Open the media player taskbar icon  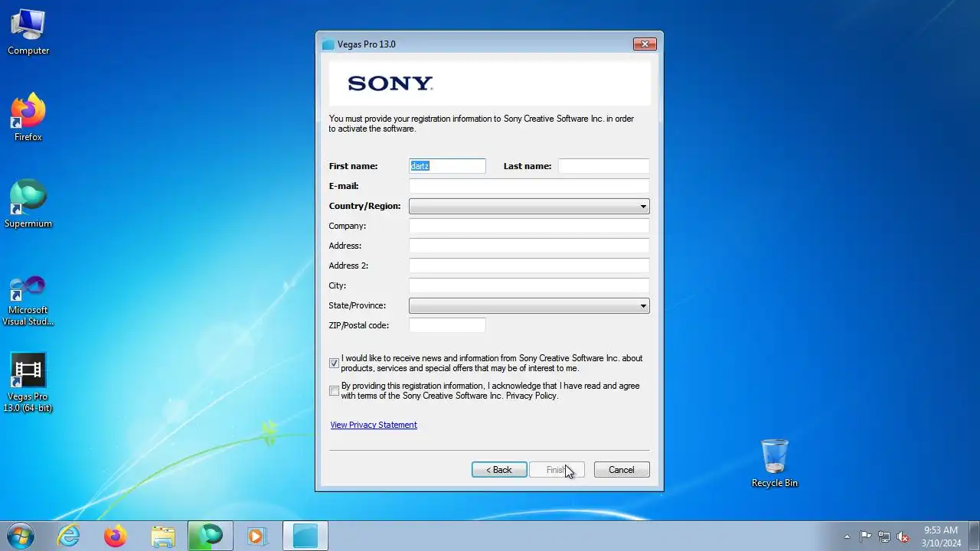pyautogui.click(x=257, y=536)
